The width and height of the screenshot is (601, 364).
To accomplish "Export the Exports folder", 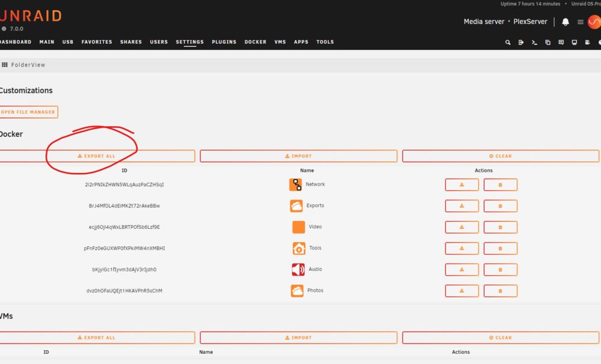I will (462, 206).
